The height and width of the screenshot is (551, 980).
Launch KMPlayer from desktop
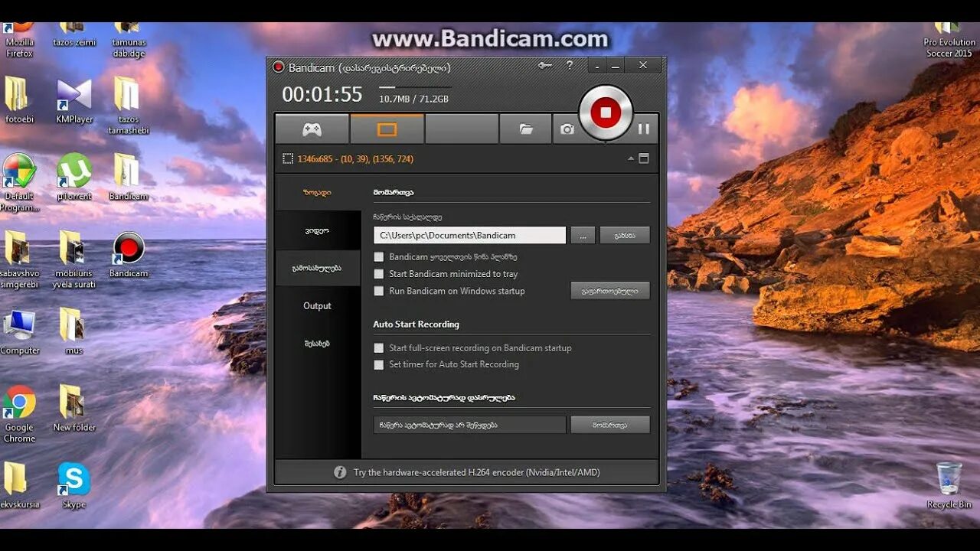pyautogui.click(x=74, y=100)
